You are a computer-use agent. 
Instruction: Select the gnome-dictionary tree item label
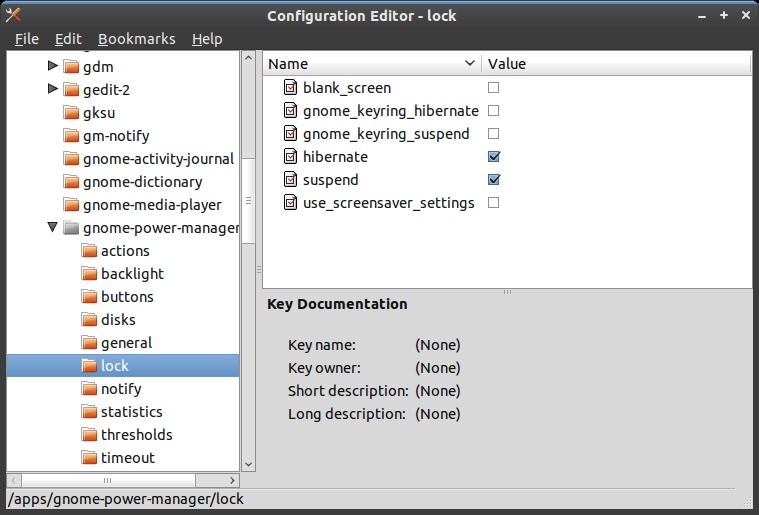pos(143,182)
